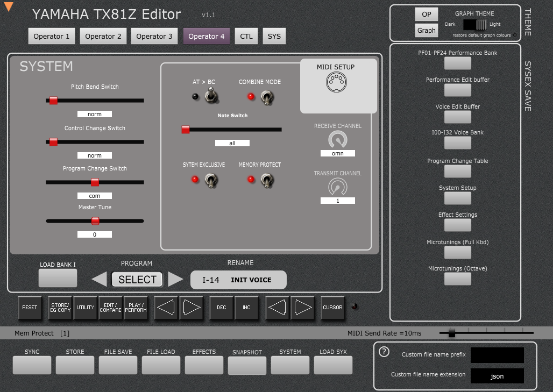Screen dimensions: 553x392
Task: Open the SYS tab
Action: [x=274, y=36]
